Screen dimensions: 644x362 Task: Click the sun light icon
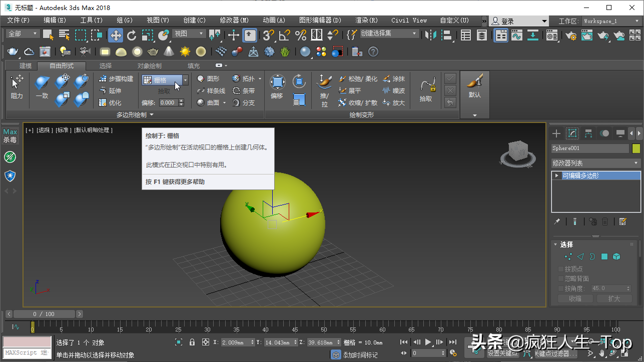(x=185, y=51)
